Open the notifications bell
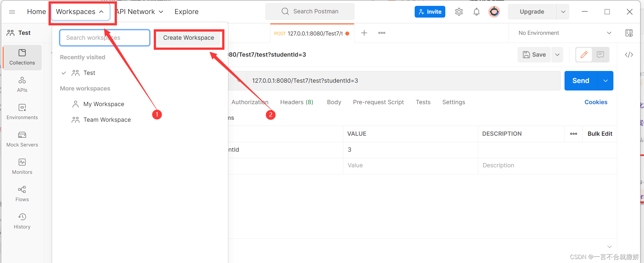The height and width of the screenshot is (263, 644). click(x=477, y=12)
